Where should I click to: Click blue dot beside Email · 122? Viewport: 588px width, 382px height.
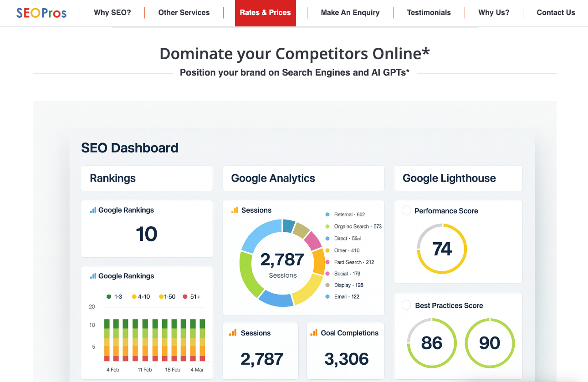coord(327,297)
